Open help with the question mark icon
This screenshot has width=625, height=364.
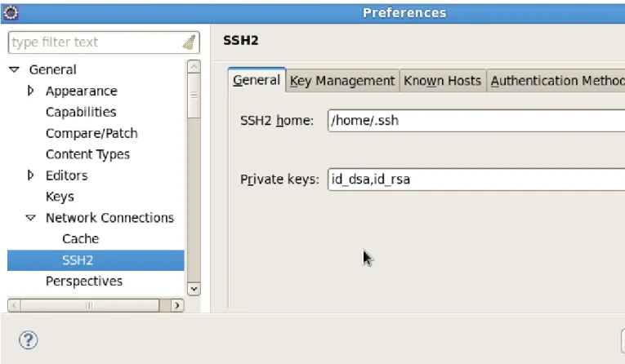pyautogui.click(x=29, y=340)
